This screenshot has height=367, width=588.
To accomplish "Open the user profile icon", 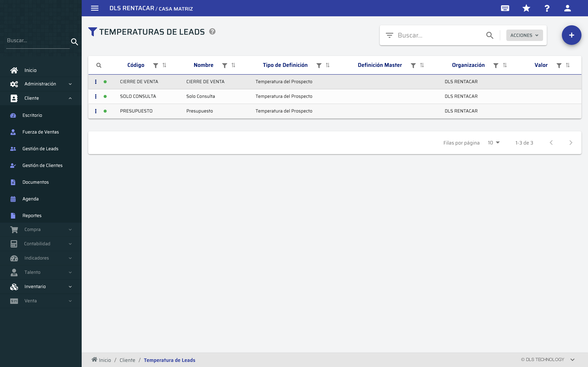I will [567, 8].
